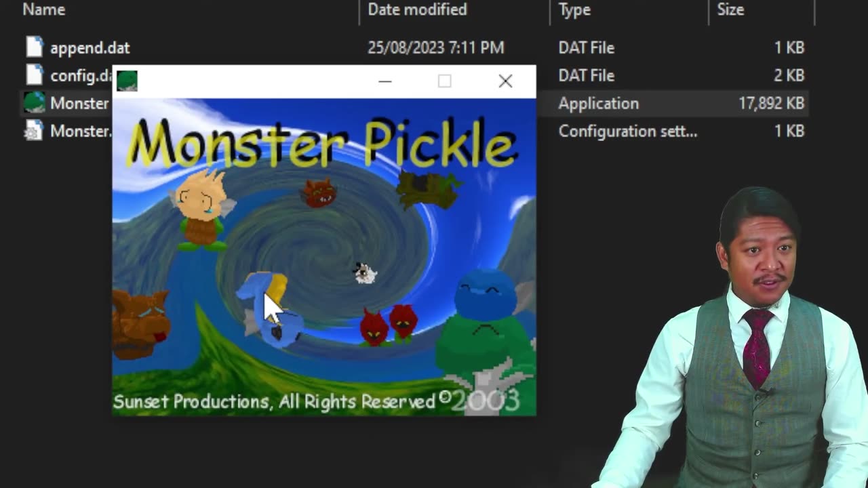This screenshot has width=868, height=488.
Task: Select the Monster application icon in file list
Action: (34, 103)
